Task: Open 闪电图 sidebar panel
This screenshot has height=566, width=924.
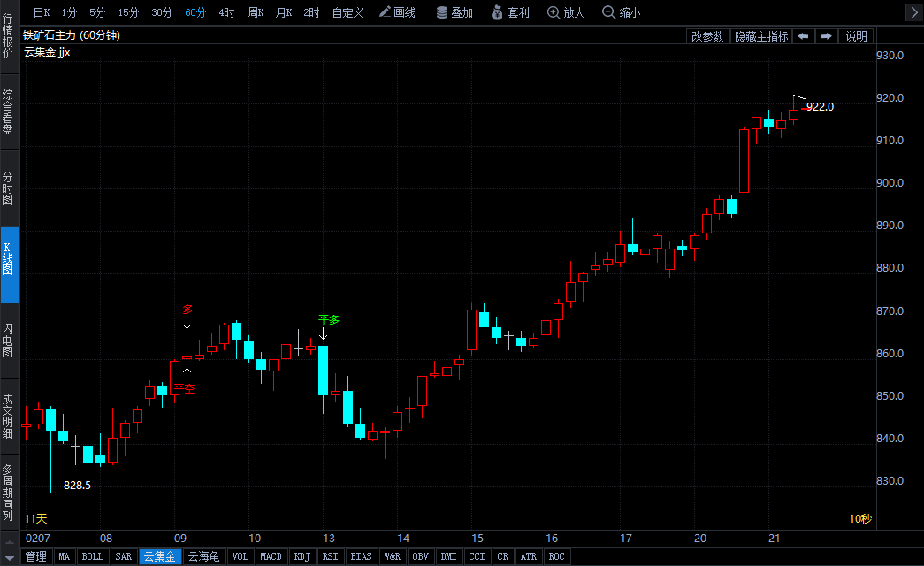Action: point(8,340)
